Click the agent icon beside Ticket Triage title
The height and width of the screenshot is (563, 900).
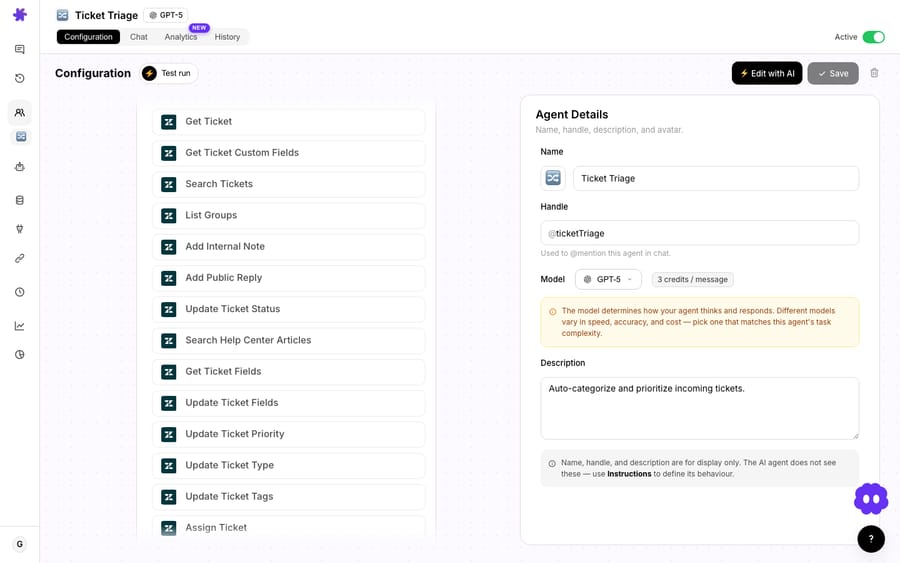[63, 15]
